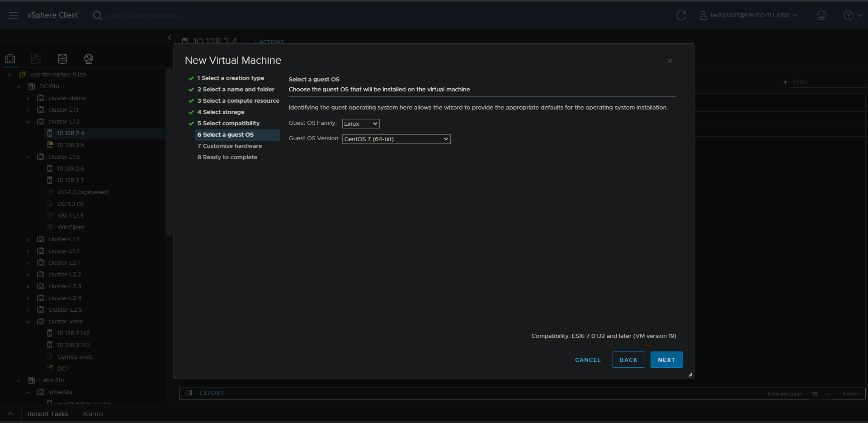
Task: Collapse the vcenter.ephec-ti.lab tree node
Action: 9,75
